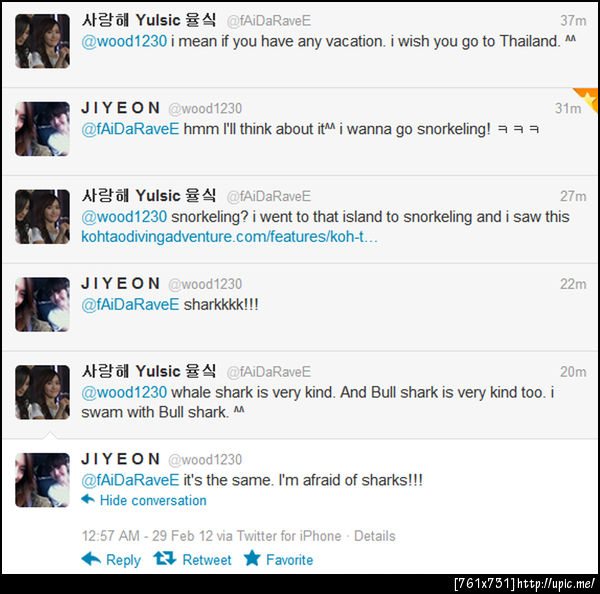
Task: Open the Yulsic display name on the 20m tweet
Action: pyautogui.click(x=149, y=371)
